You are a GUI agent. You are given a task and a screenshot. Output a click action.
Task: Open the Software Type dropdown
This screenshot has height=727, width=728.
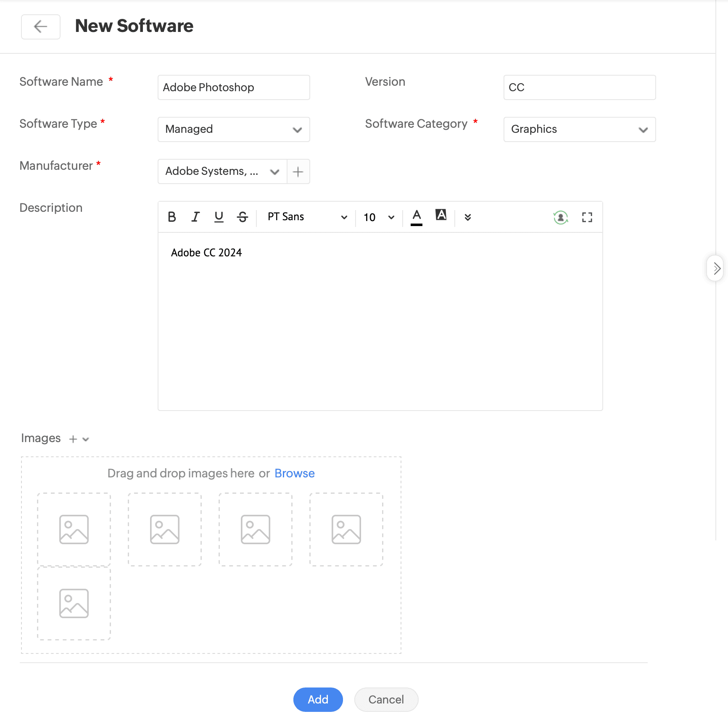(x=234, y=129)
